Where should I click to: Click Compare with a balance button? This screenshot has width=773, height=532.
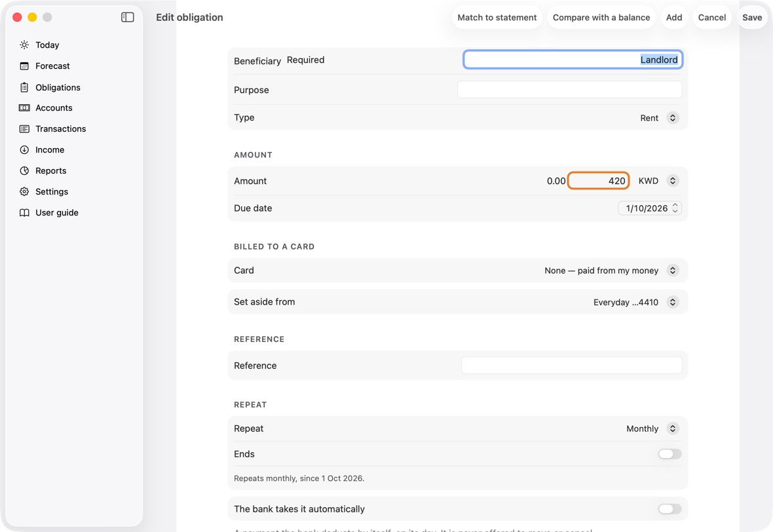(x=601, y=17)
